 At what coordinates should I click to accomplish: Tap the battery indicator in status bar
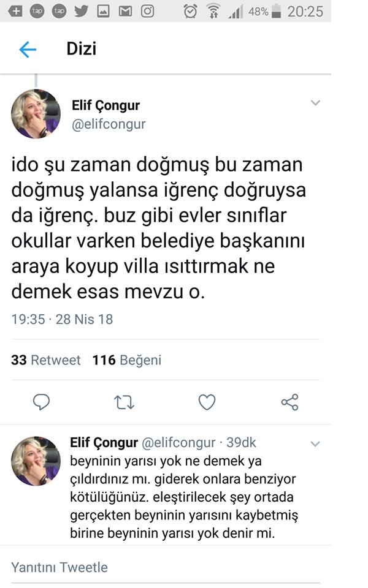276,11
